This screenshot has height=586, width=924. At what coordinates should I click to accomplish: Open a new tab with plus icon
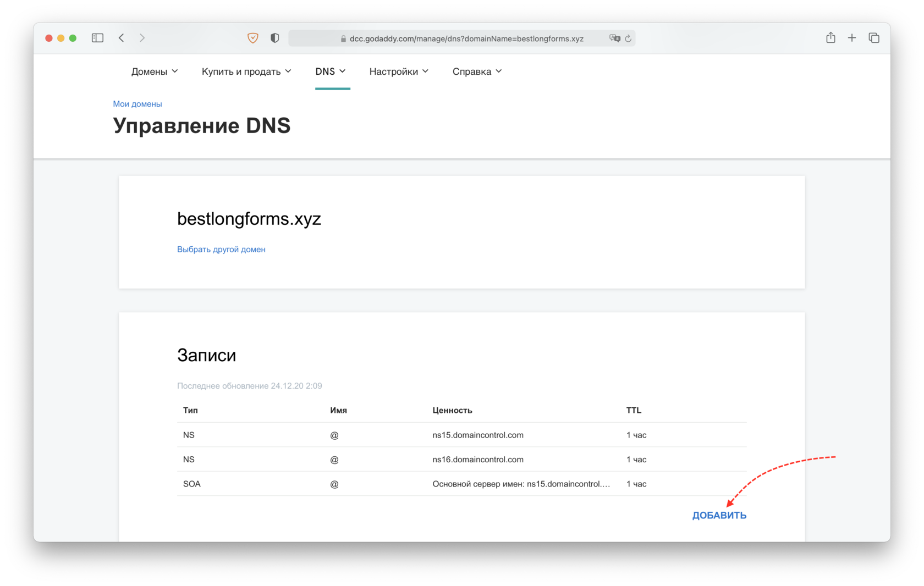pos(852,38)
